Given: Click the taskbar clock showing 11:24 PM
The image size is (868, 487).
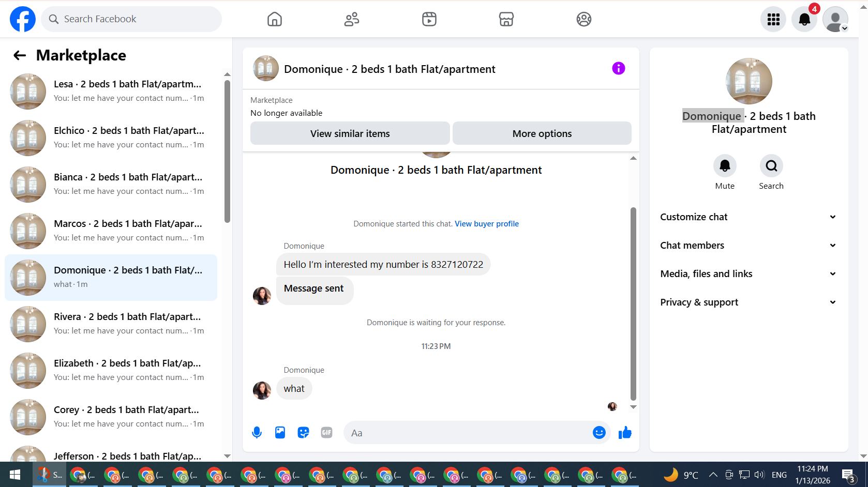Looking at the screenshot, I should pos(813,475).
